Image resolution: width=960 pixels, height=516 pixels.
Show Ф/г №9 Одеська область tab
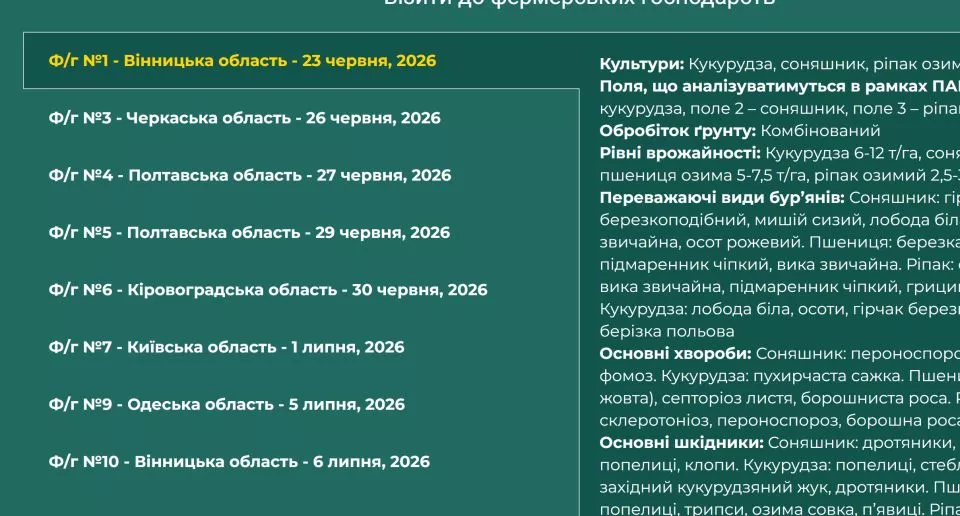coord(227,404)
